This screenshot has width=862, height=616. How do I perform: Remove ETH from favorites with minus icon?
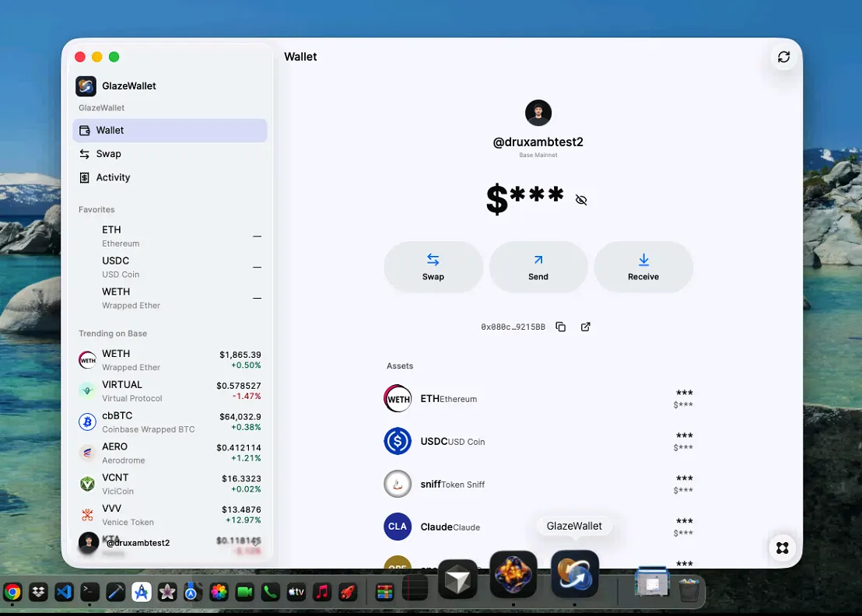point(257,236)
